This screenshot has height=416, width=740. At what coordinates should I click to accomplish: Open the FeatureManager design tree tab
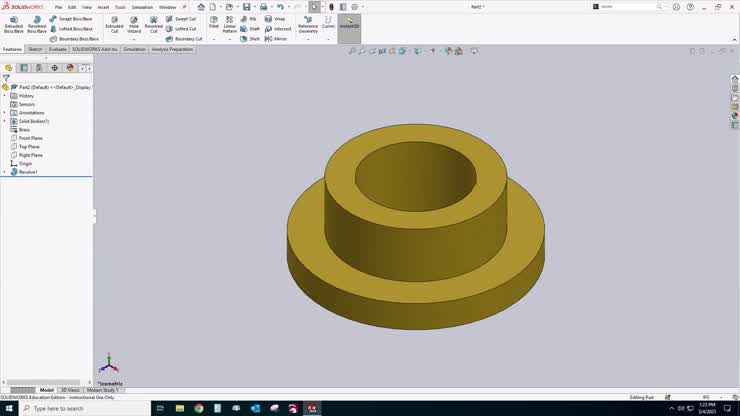click(8, 68)
